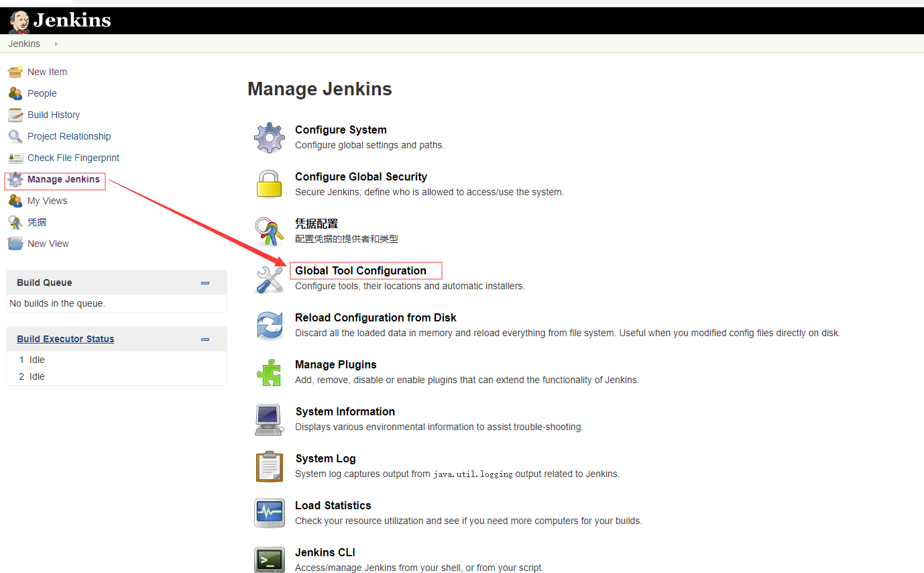The width and height of the screenshot is (924, 573).
Task: Open Configure System title link
Action: (341, 129)
